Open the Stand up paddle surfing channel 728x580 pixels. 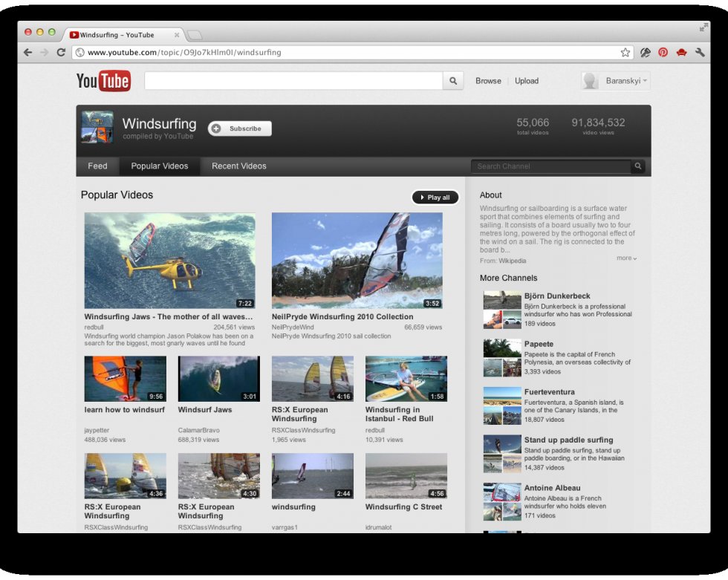[569, 440]
